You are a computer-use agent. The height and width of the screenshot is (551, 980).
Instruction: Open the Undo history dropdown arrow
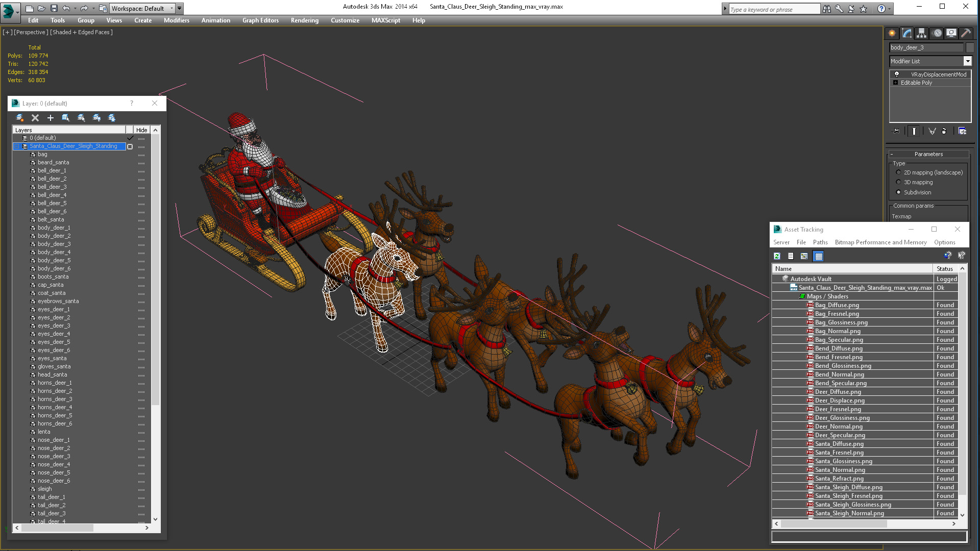pyautogui.click(x=76, y=8)
